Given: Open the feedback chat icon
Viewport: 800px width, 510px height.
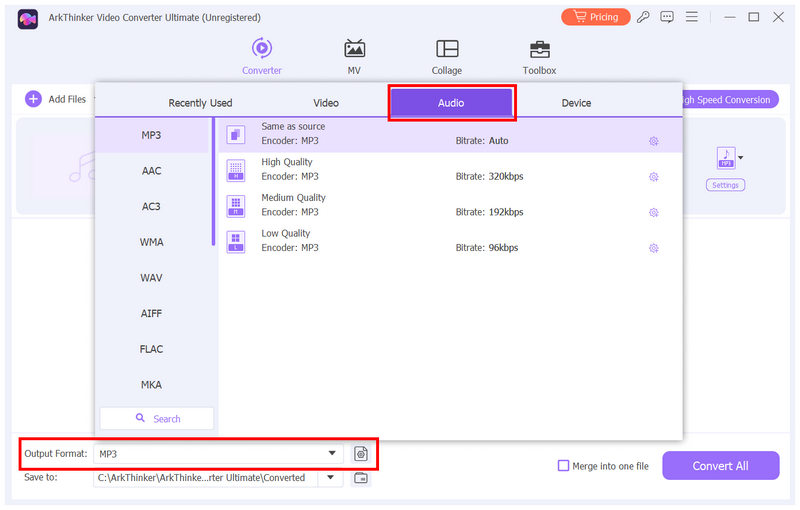Looking at the screenshot, I should [667, 17].
